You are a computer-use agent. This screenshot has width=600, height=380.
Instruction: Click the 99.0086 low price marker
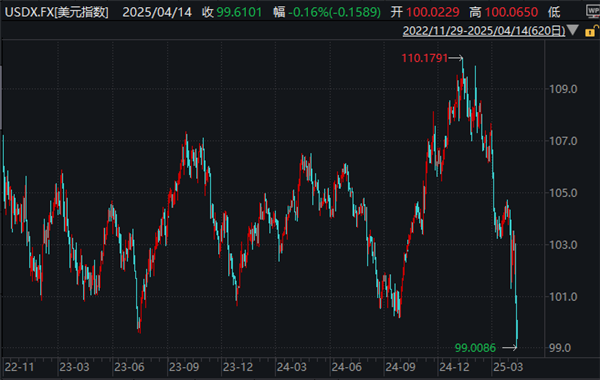pyautogui.click(x=475, y=348)
